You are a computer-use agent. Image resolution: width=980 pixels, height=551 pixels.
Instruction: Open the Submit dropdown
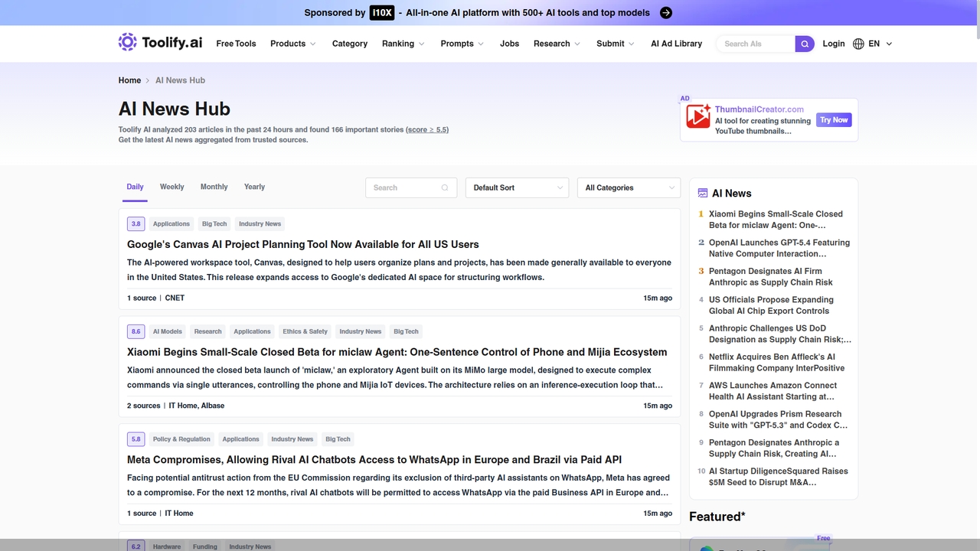click(x=616, y=44)
